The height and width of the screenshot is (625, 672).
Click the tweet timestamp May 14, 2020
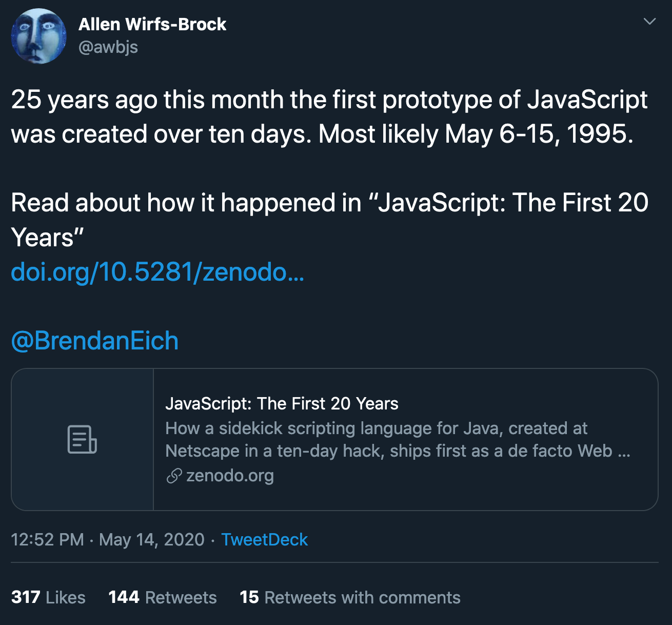[151, 540]
